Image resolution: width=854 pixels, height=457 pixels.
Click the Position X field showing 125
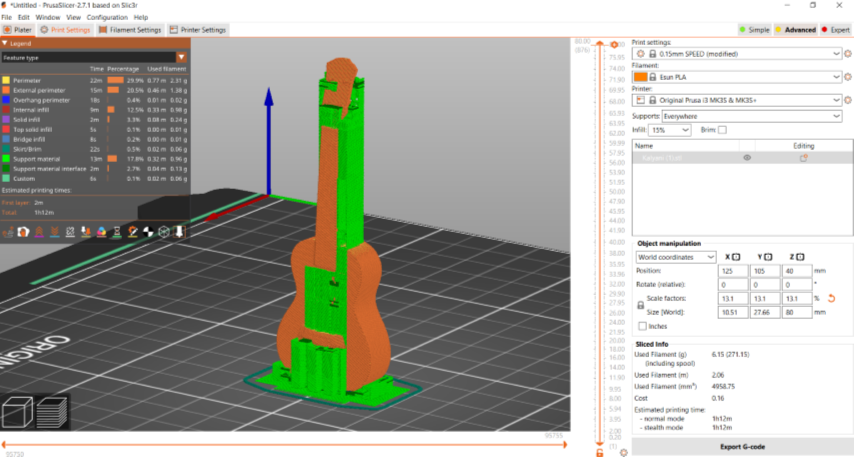pyautogui.click(x=733, y=271)
